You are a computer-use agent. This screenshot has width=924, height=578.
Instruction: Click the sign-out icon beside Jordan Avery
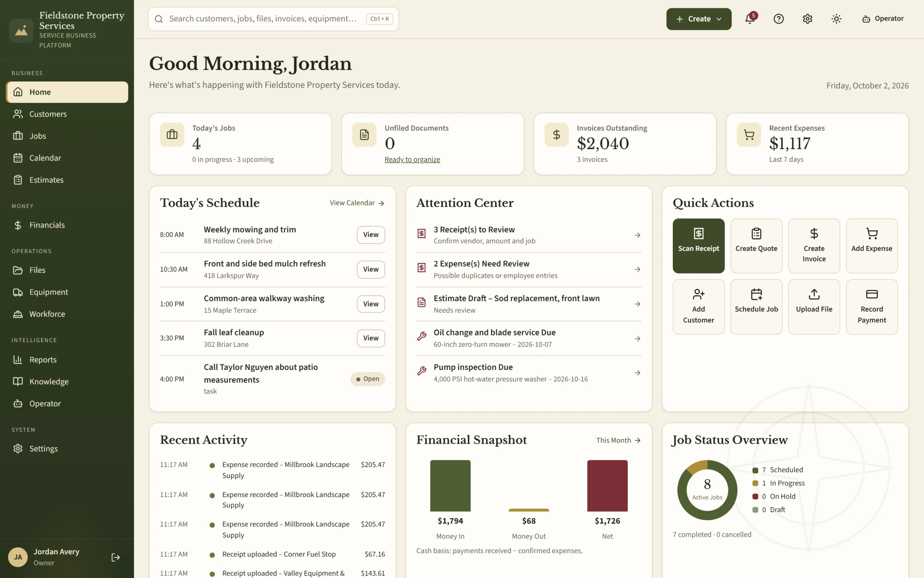[116, 557]
